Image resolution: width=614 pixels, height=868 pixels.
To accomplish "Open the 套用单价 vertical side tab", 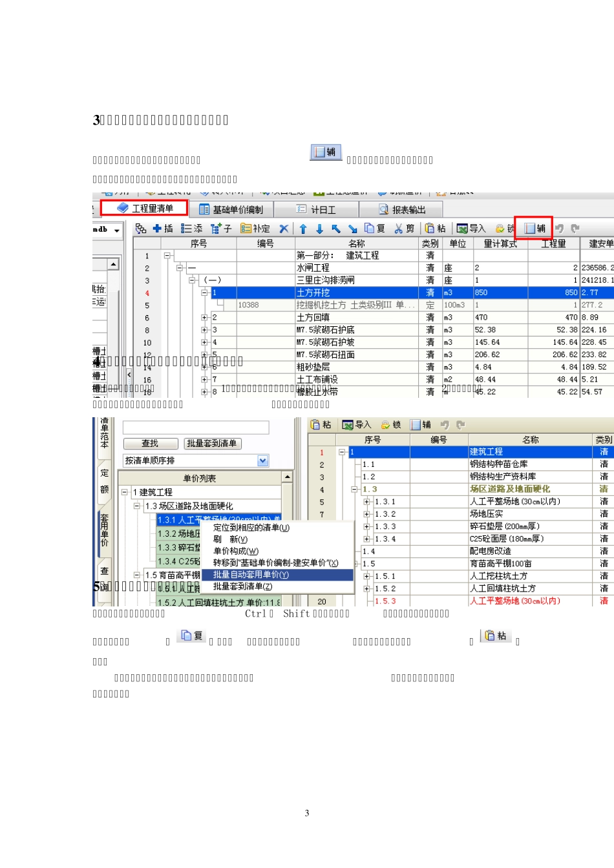I will pos(105,530).
